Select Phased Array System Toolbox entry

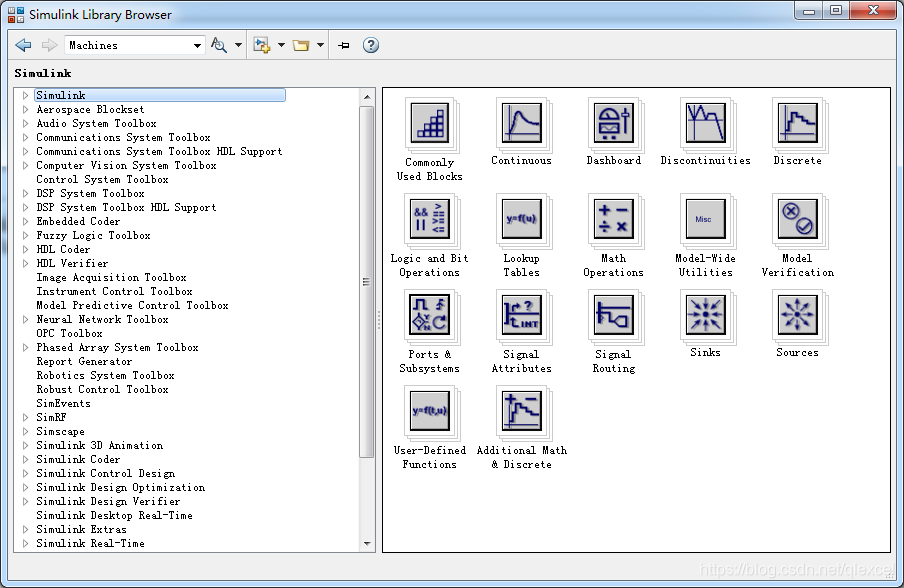coord(117,347)
